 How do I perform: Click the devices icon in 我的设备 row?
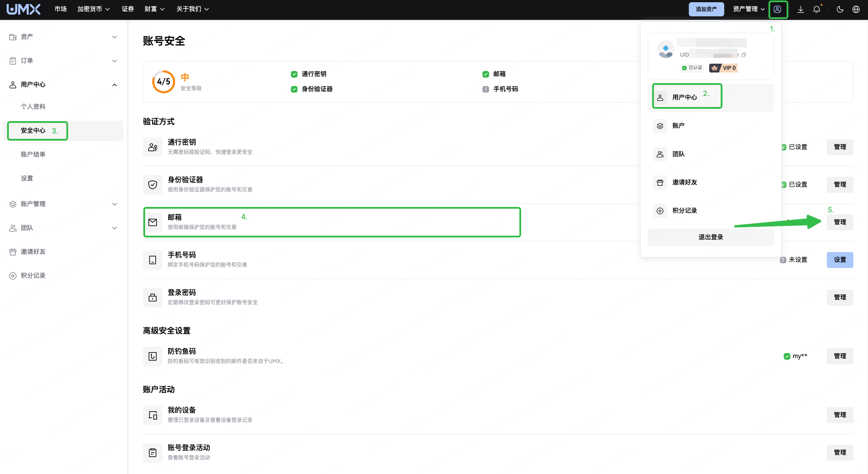click(153, 415)
